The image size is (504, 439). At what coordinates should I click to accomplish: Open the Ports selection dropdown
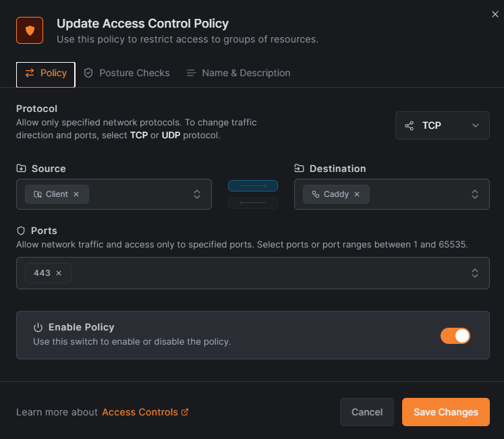475,273
